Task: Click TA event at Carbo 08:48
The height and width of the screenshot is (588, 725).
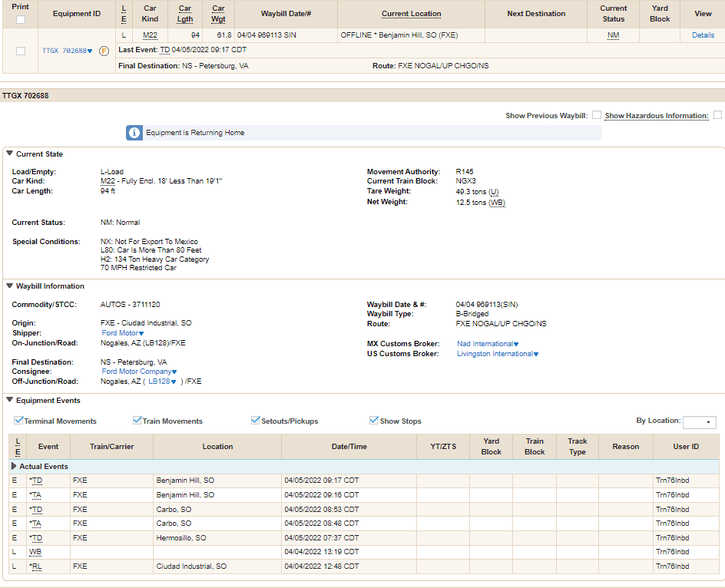Action: [35, 524]
